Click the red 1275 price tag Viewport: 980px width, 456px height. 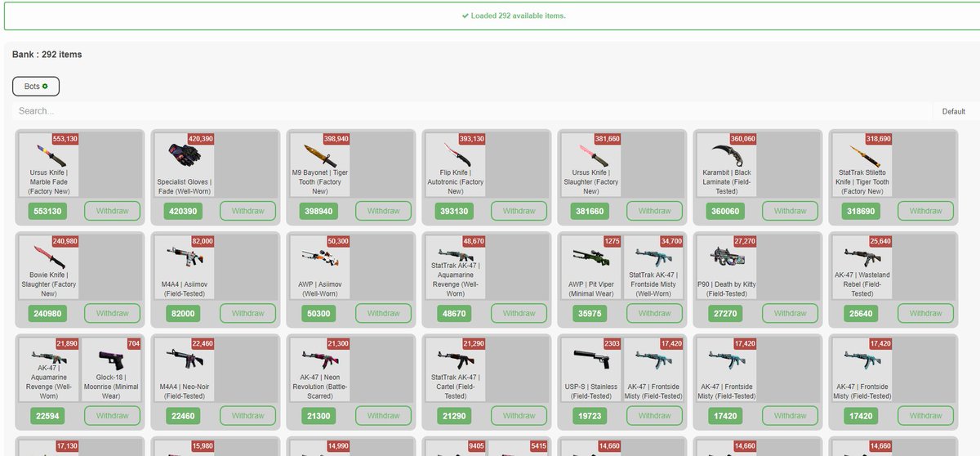click(612, 241)
